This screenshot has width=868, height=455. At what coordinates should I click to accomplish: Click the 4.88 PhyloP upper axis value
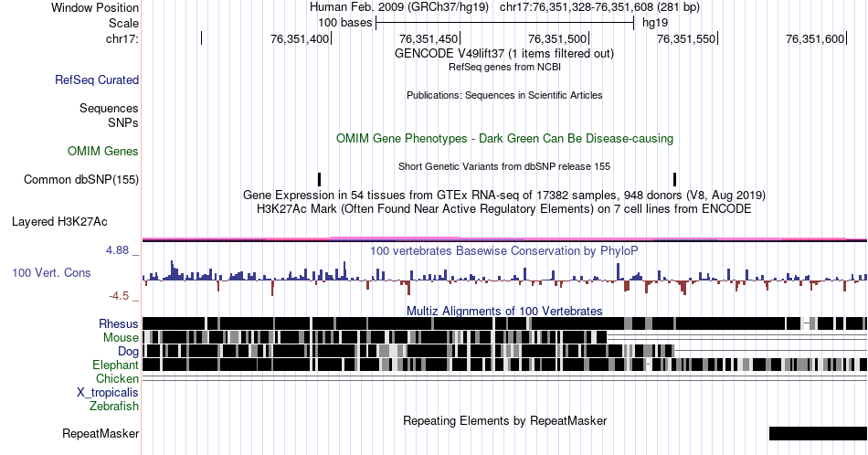[117, 250]
